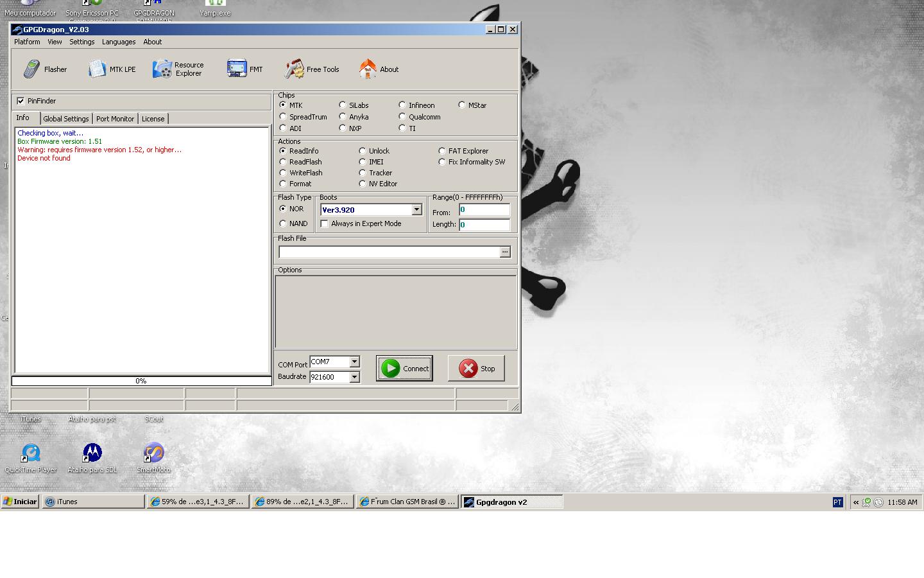Switch to the License tab
Image resolution: width=924 pixels, height=578 pixels.
[153, 119]
